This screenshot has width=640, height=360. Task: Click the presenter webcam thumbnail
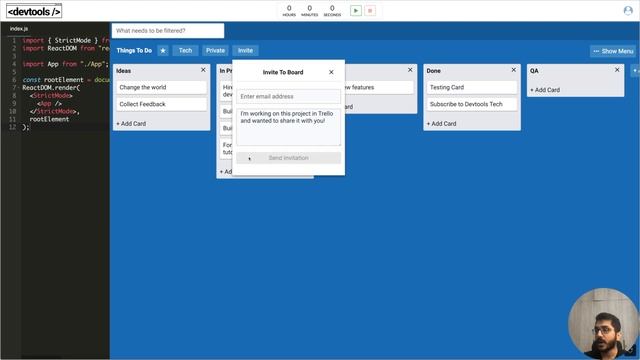603,323
